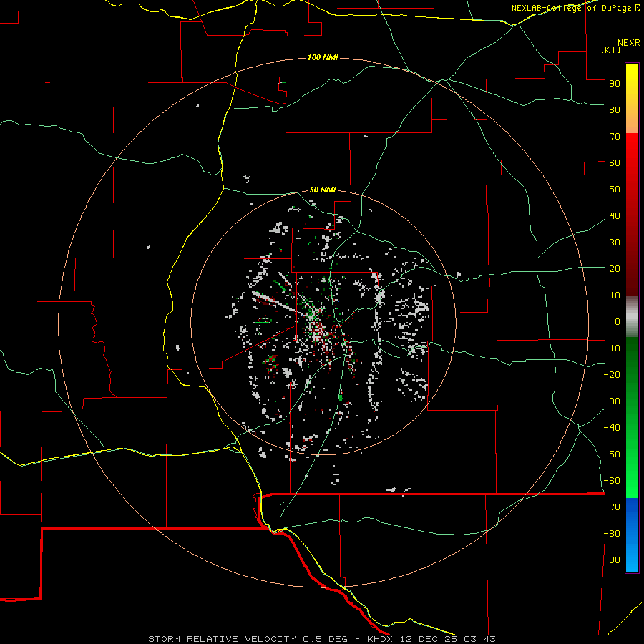Viewport: 644px width, 644px height.
Task: Click the -70 value on velocity scale
Action: [x=612, y=507]
